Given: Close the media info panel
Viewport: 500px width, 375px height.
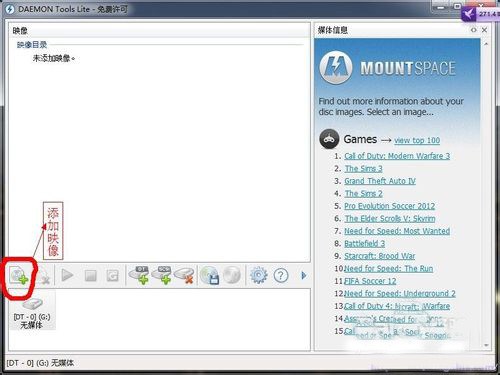Looking at the screenshot, I should [x=484, y=30].
